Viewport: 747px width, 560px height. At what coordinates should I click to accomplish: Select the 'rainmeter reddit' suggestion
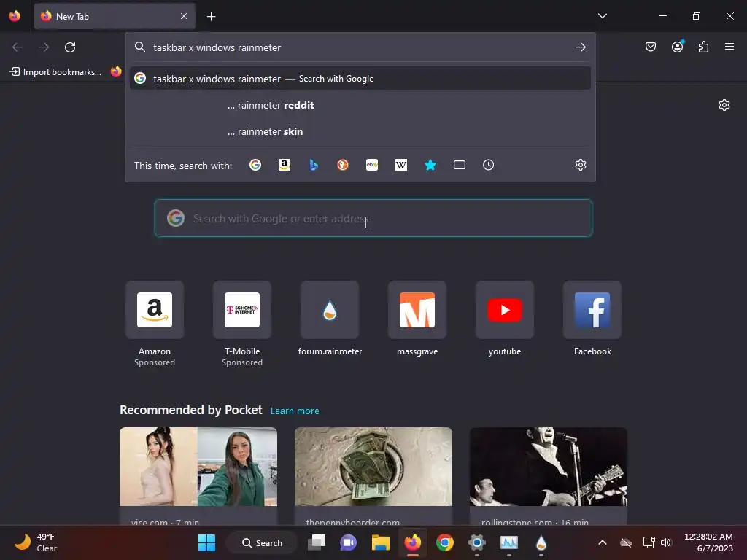[360, 105]
